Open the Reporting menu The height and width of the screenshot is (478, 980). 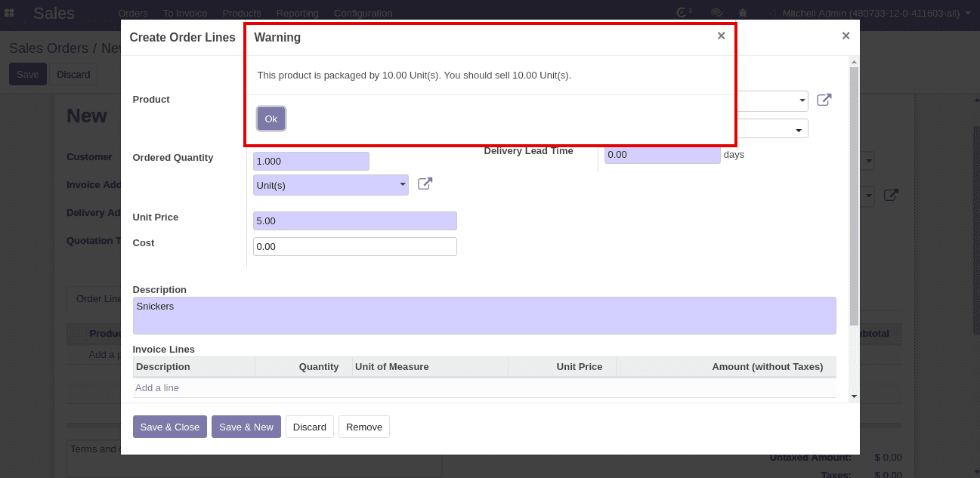[x=297, y=13]
